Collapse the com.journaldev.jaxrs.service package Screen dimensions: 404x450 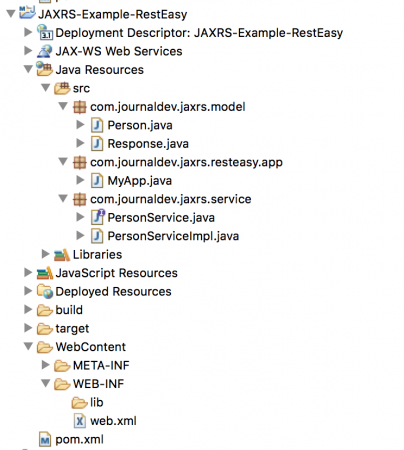pos(63,199)
